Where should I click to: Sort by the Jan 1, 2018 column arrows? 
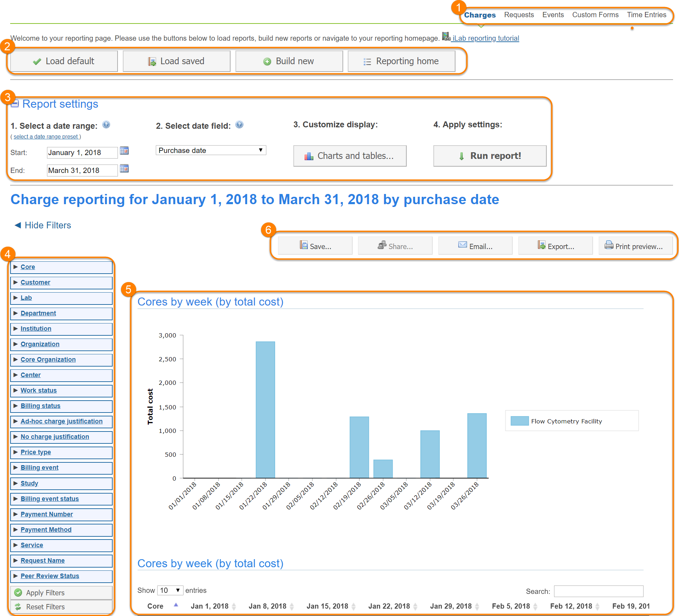[234, 606]
